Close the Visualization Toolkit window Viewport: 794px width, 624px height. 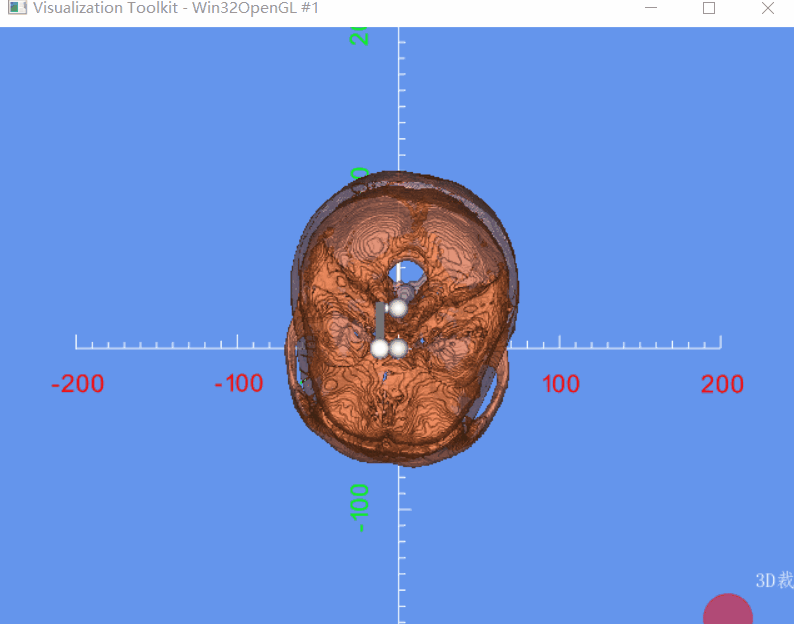point(768,8)
